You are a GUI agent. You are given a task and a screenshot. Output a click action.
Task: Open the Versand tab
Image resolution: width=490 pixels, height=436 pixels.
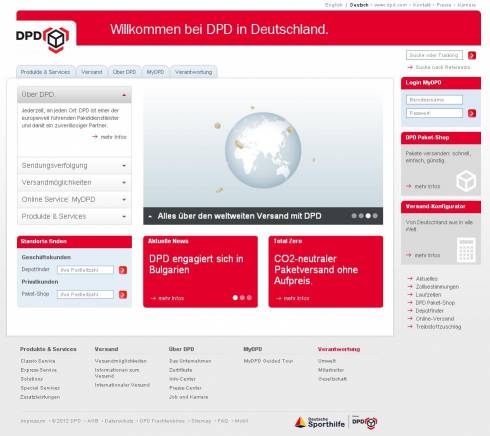pyautogui.click(x=92, y=72)
